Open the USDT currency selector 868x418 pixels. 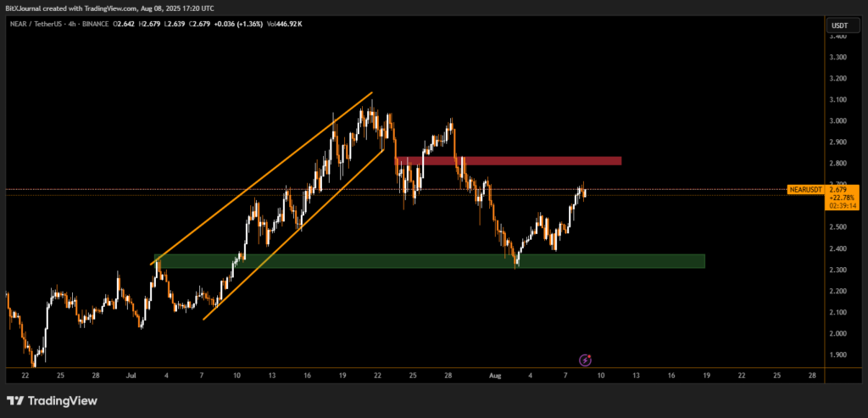(x=837, y=25)
